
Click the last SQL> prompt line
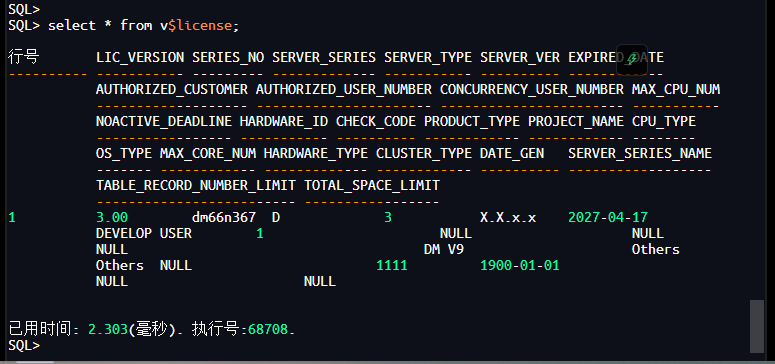[24, 345]
